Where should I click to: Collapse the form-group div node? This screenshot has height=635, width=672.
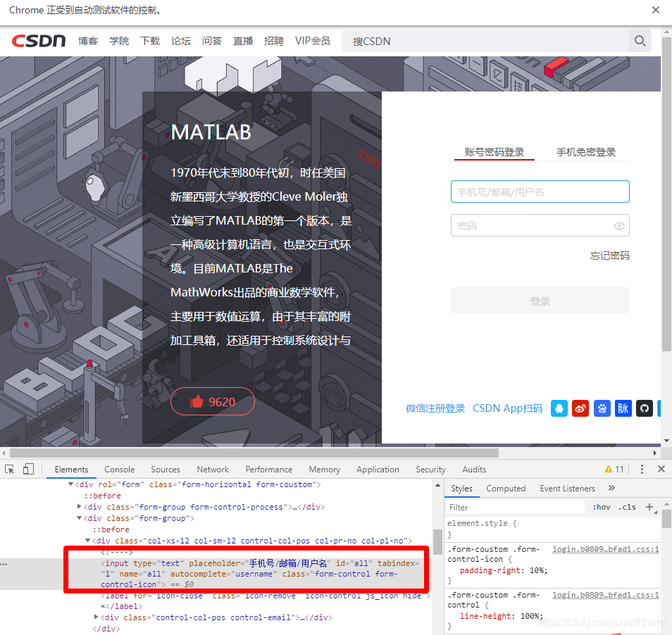tap(80, 518)
